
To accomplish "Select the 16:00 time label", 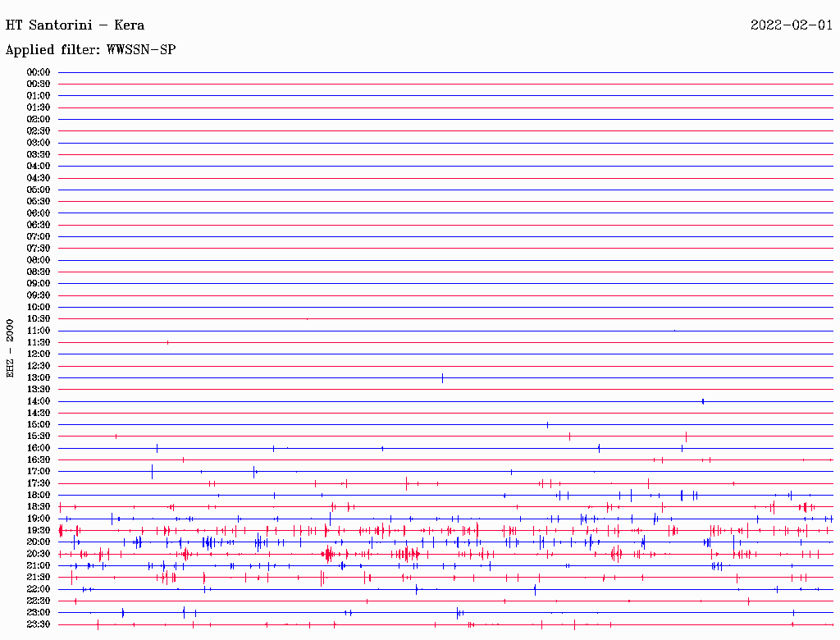I will (x=39, y=448).
